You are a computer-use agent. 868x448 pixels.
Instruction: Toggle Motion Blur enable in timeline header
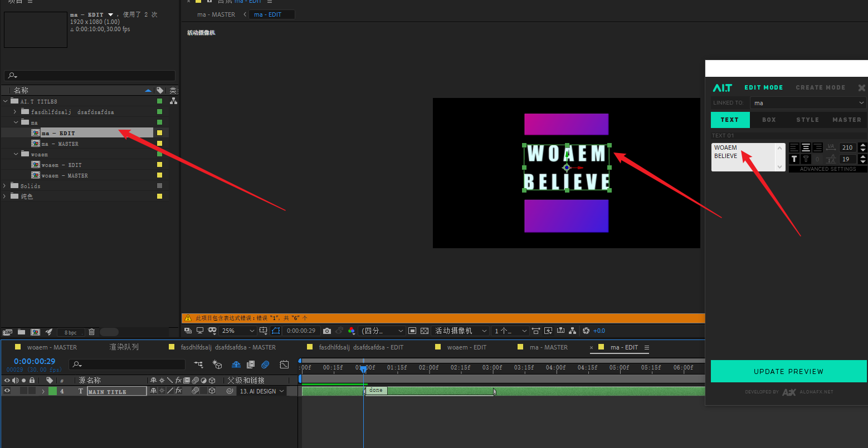pyautogui.click(x=265, y=365)
